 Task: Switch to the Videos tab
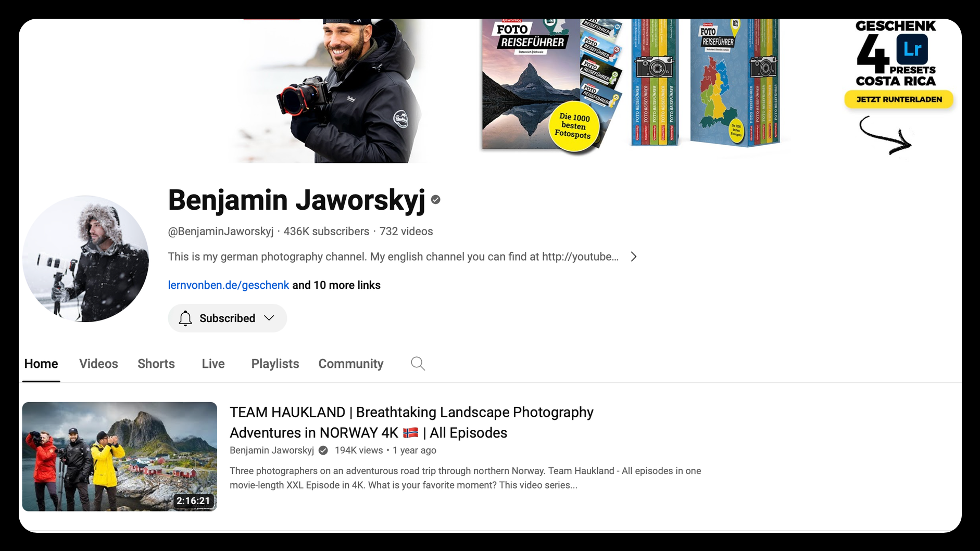[x=98, y=364]
